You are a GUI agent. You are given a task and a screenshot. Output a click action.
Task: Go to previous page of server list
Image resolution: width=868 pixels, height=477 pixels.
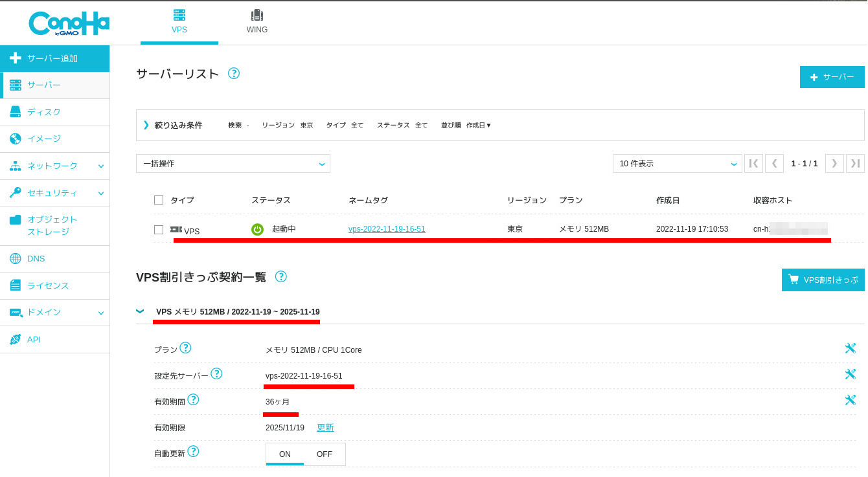pyautogui.click(x=775, y=164)
